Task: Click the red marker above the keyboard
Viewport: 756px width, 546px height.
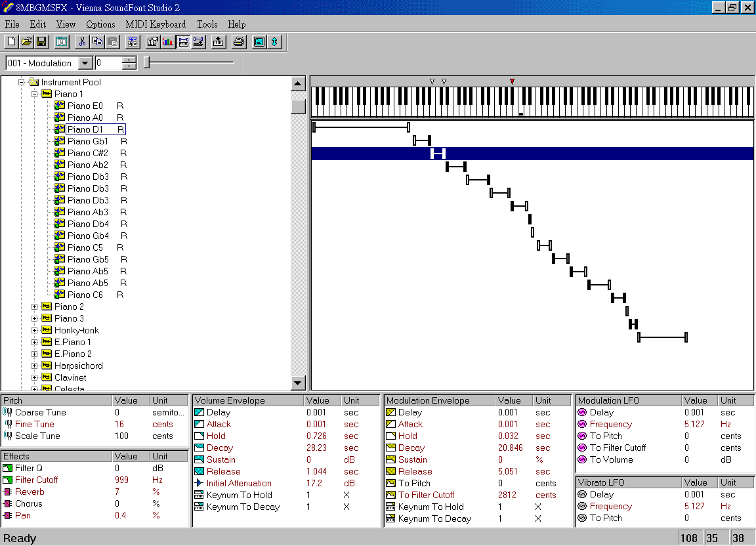Action: [512, 81]
